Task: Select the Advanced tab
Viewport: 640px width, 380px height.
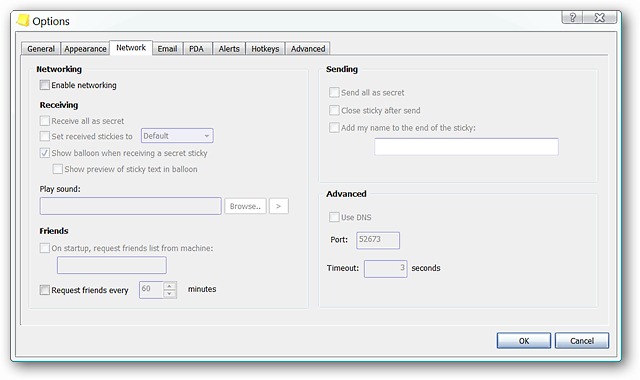Action: tap(308, 49)
